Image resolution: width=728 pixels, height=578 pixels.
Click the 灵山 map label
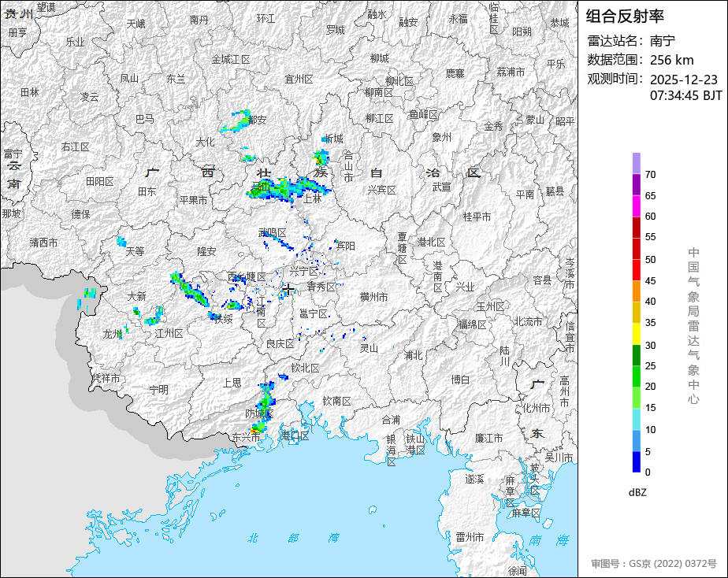(x=369, y=348)
